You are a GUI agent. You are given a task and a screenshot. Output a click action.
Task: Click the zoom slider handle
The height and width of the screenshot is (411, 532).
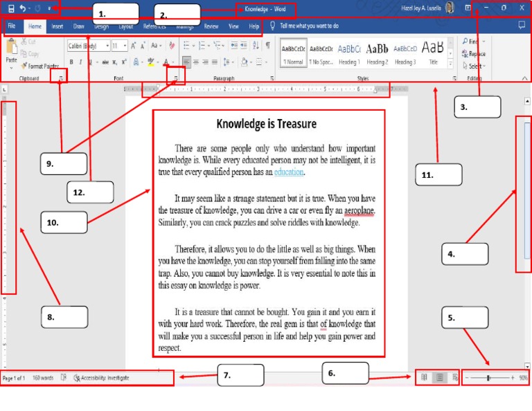coord(488,378)
